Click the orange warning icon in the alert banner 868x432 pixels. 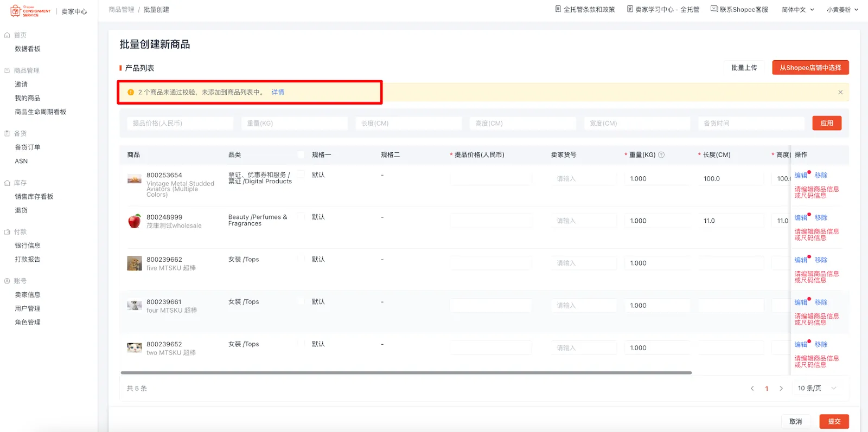(131, 92)
